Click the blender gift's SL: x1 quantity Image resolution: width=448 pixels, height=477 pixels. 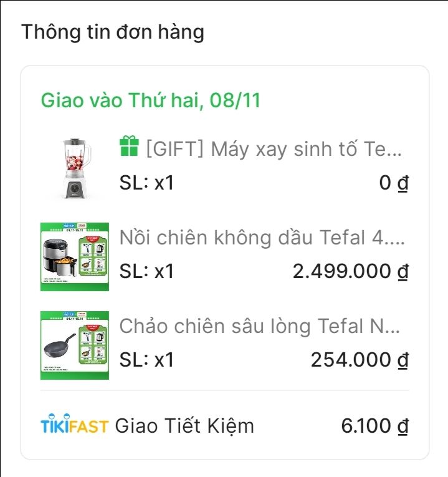146,183
